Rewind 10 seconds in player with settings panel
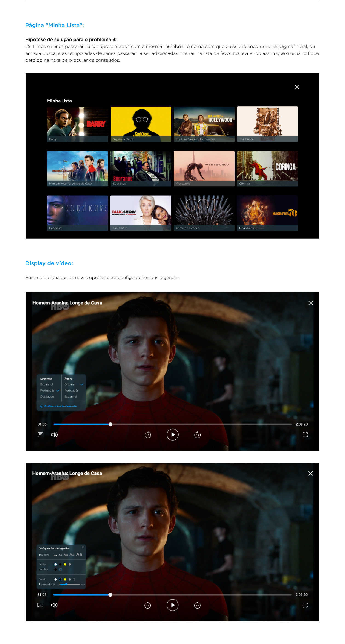 [x=147, y=605]
